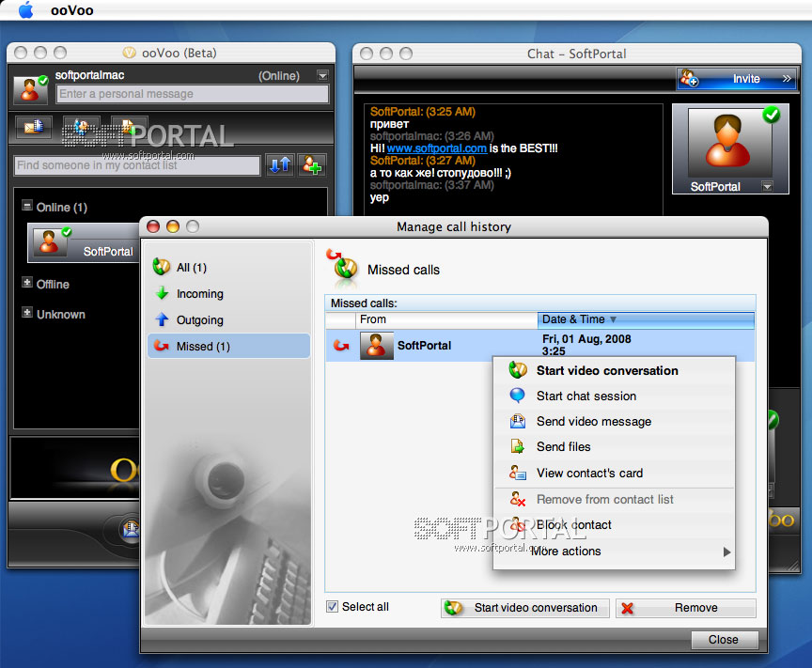Choose Send video message from context menu
812x668 pixels.
pyautogui.click(x=614, y=422)
